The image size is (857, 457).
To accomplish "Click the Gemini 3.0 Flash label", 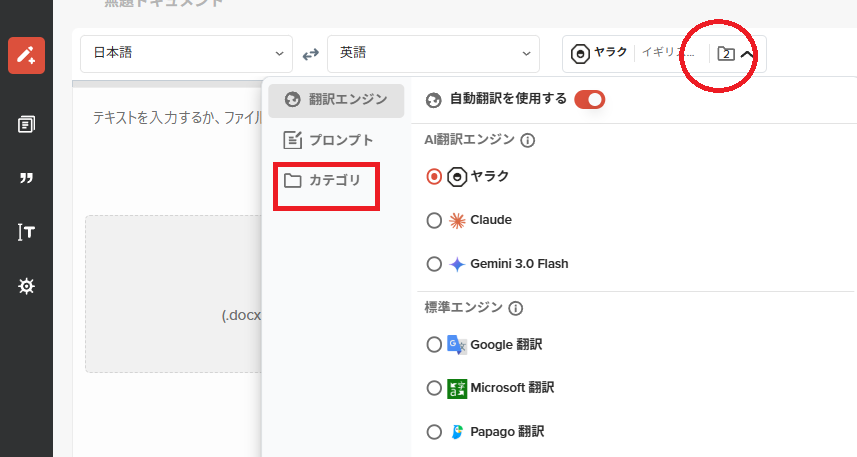I will [x=519, y=264].
